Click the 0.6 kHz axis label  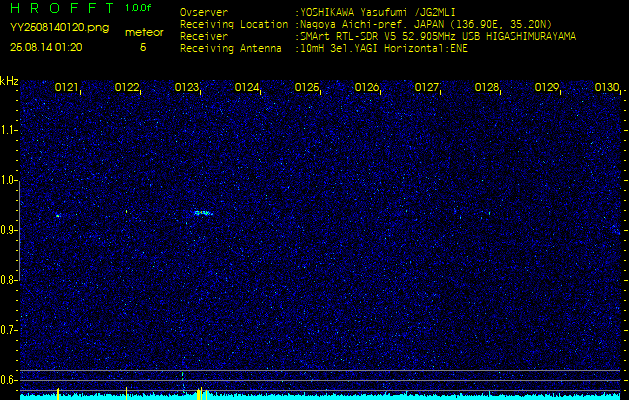(x=8, y=380)
